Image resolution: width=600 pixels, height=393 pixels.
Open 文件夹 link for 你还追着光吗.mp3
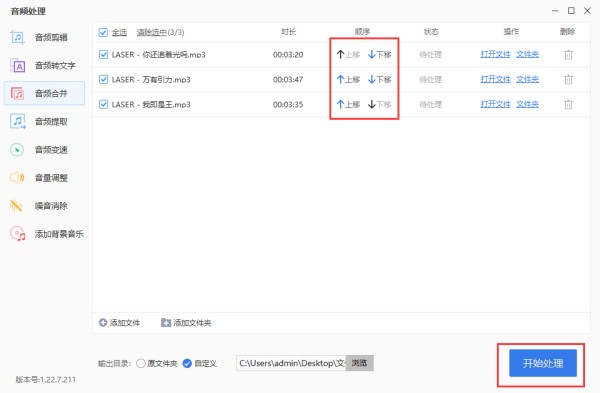pos(527,54)
